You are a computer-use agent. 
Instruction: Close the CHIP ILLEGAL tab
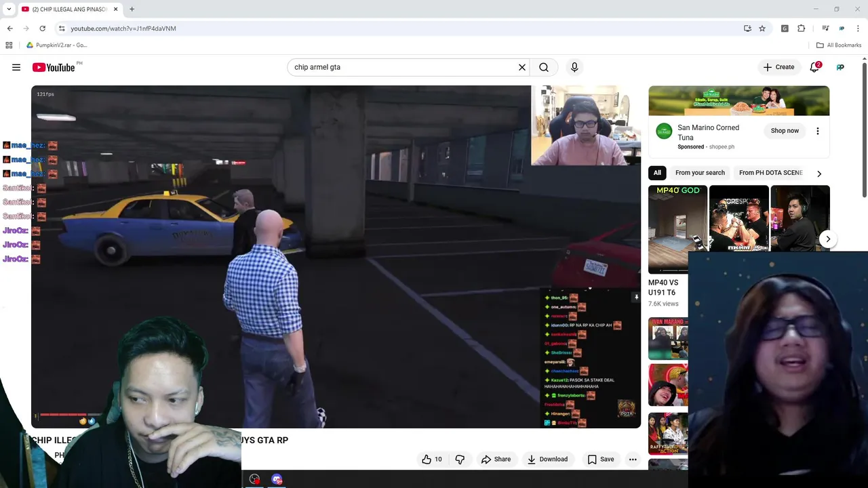point(115,9)
